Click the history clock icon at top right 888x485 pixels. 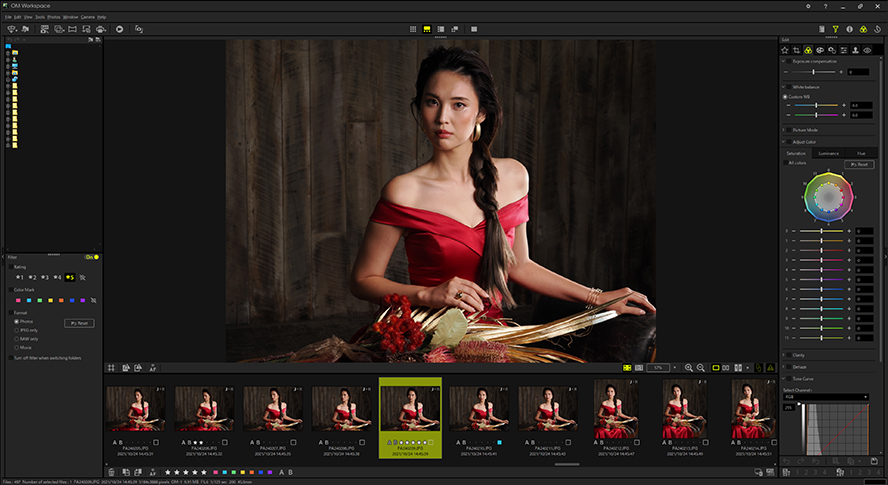[877, 29]
